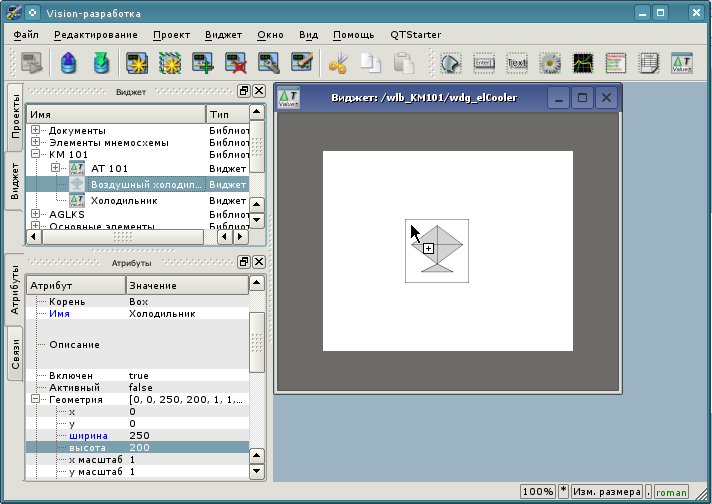Click the widget tree horizontal scrollbar handle
Viewport: 712px width, 504px height.
(125, 237)
